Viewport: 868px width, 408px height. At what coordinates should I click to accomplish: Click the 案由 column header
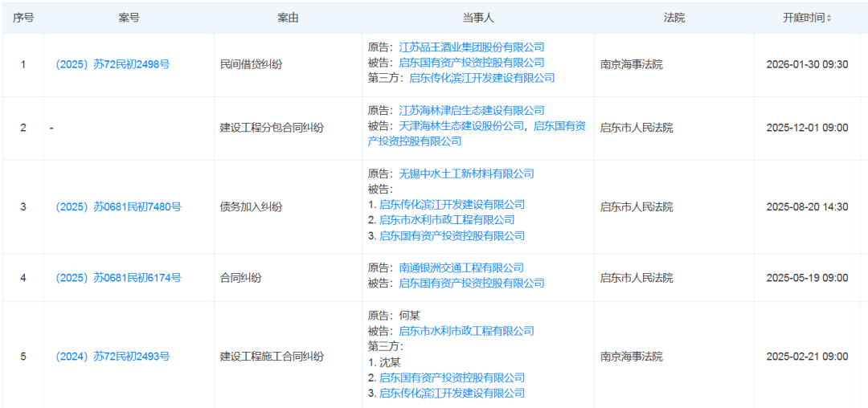[288, 18]
